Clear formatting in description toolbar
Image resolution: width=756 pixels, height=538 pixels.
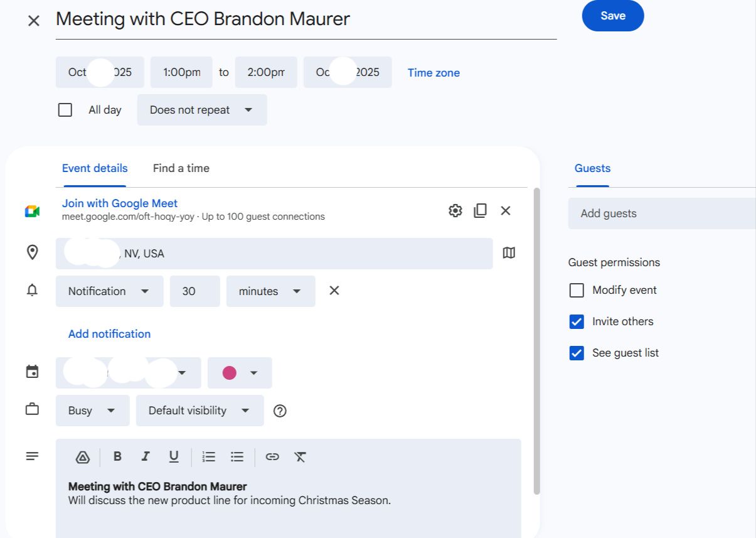[x=300, y=457]
